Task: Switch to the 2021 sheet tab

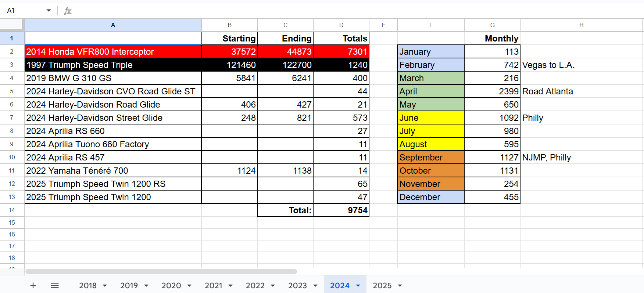Action: pyautogui.click(x=214, y=286)
